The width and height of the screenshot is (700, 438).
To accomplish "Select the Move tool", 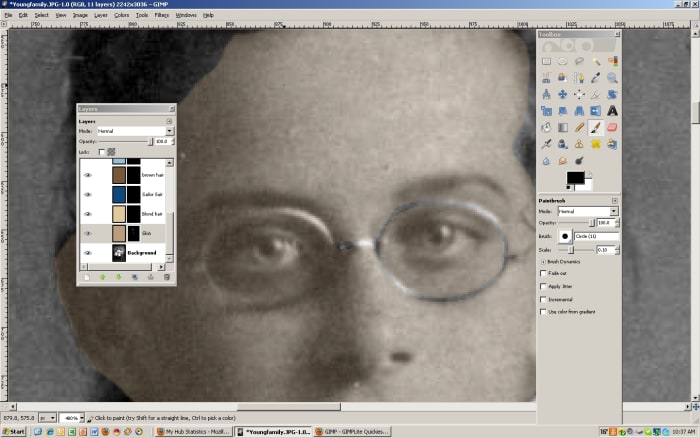I will 562,94.
